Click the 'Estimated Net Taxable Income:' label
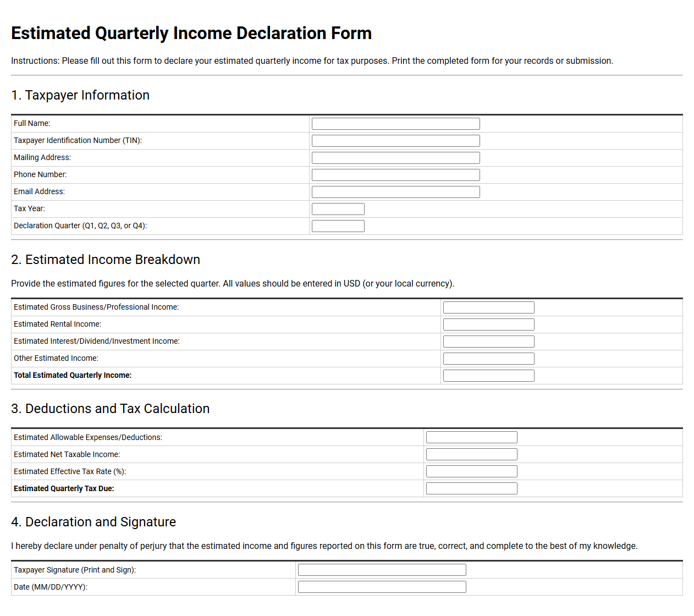Viewport: 694px width, 616px height. tap(67, 454)
